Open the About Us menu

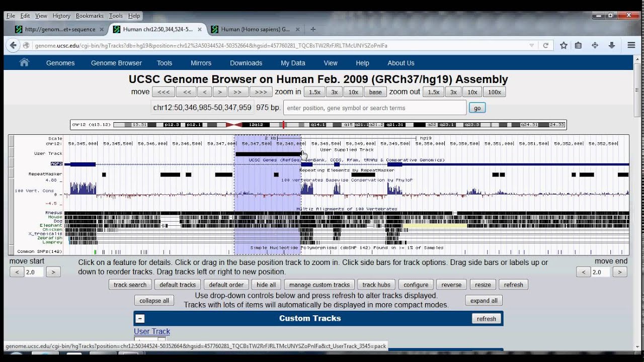pos(401,63)
